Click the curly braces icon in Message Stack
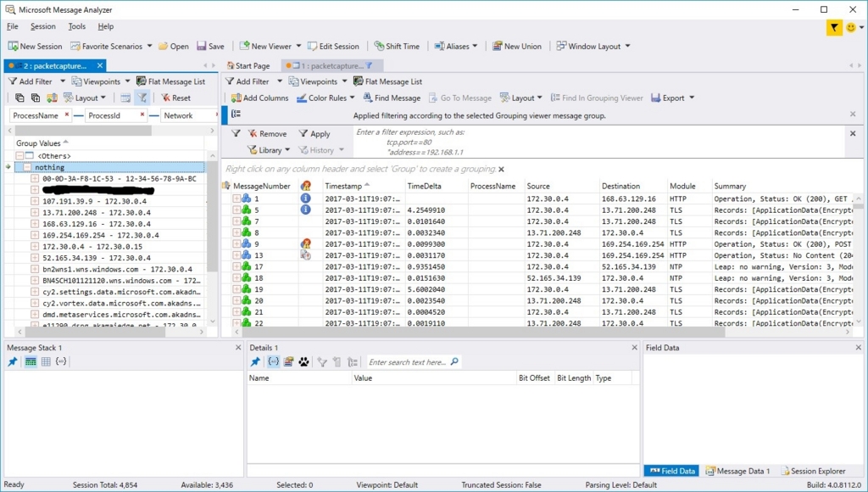 tap(61, 362)
